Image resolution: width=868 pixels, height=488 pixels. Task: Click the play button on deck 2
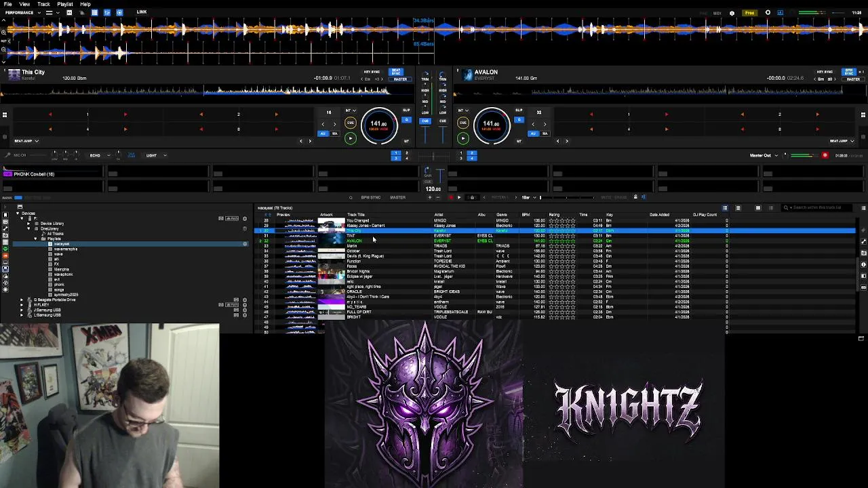pos(462,138)
